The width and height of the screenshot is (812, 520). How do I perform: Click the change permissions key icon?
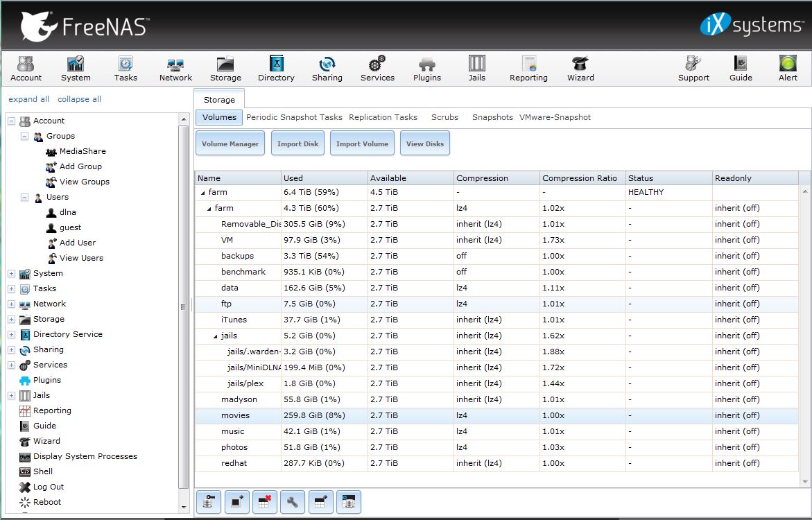point(209,502)
